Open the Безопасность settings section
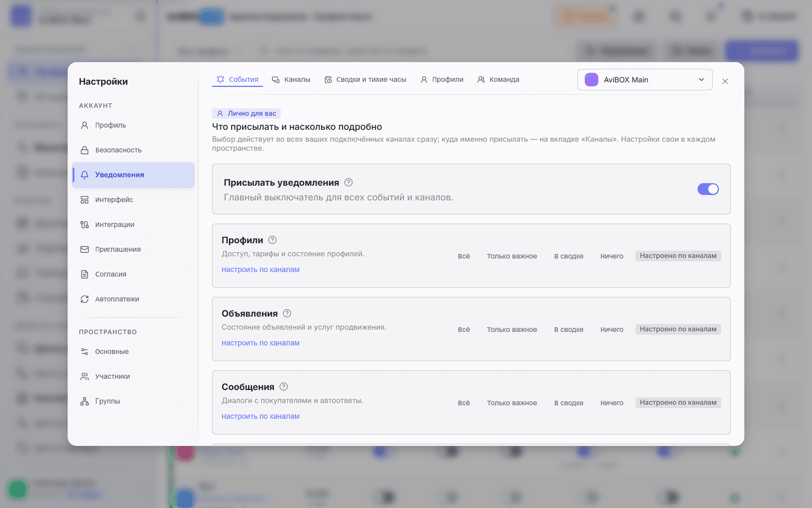The width and height of the screenshot is (812, 508). pyautogui.click(x=133, y=150)
